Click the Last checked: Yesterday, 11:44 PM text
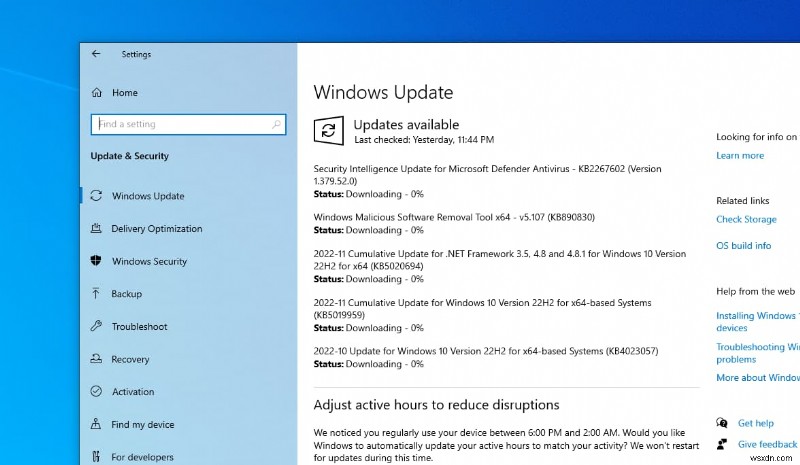The height and width of the screenshot is (465, 800). [424, 140]
